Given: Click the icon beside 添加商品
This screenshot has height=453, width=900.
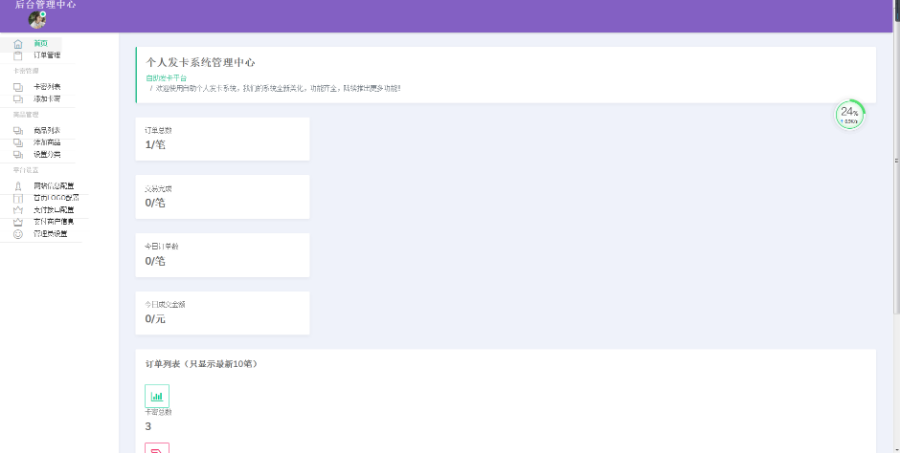Looking at the screenshot, I should click(x=18, y=142).
